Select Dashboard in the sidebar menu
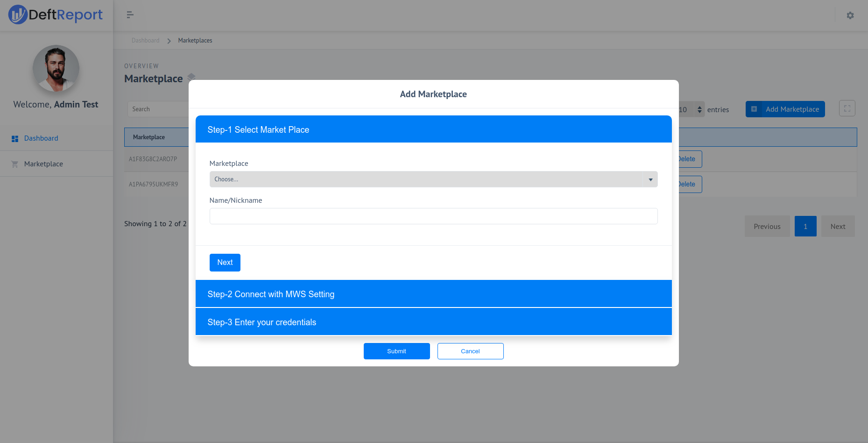Image resolution: width=868 pixels, height=443 pixels. pos(41,138)
